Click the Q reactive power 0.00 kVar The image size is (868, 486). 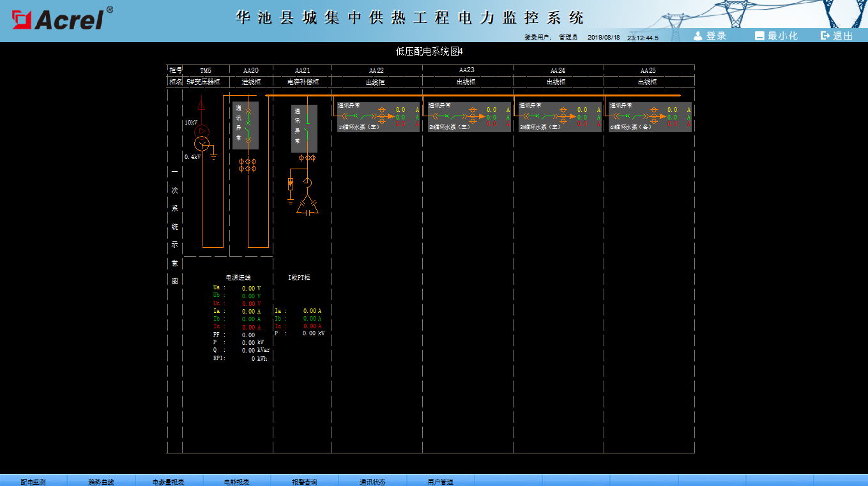(255, 351)
